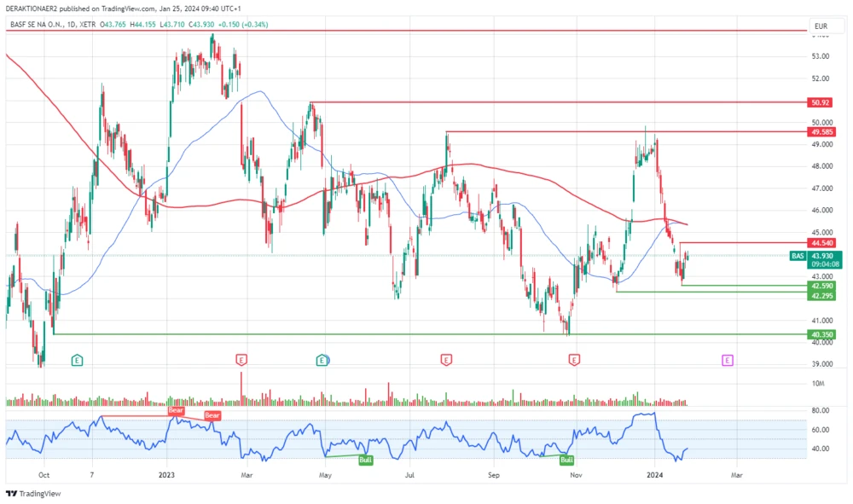The width and height of the screenshot is (853, 504).
Task: Click the EUR currency label top right
Action: coord(821,26)
